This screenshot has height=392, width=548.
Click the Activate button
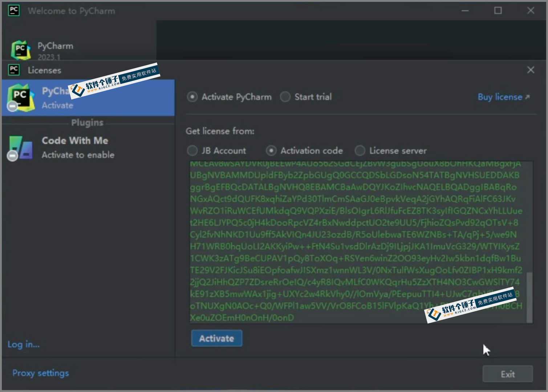217,338
